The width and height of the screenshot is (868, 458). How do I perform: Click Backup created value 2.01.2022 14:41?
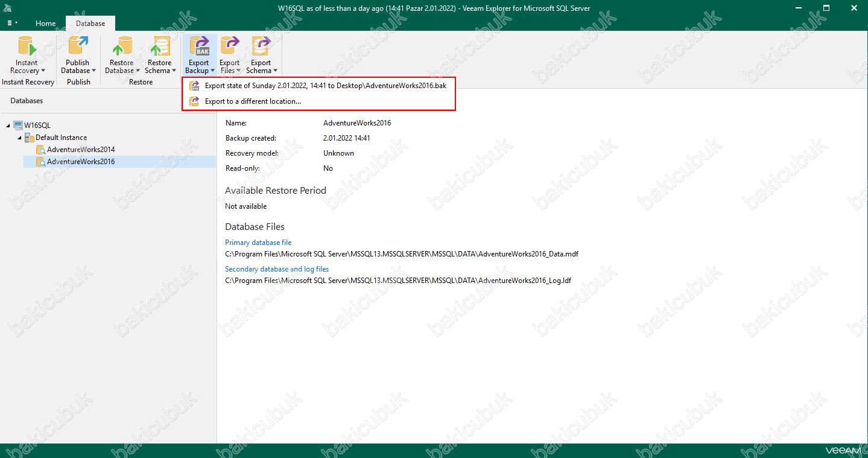[x=347, y=138]
